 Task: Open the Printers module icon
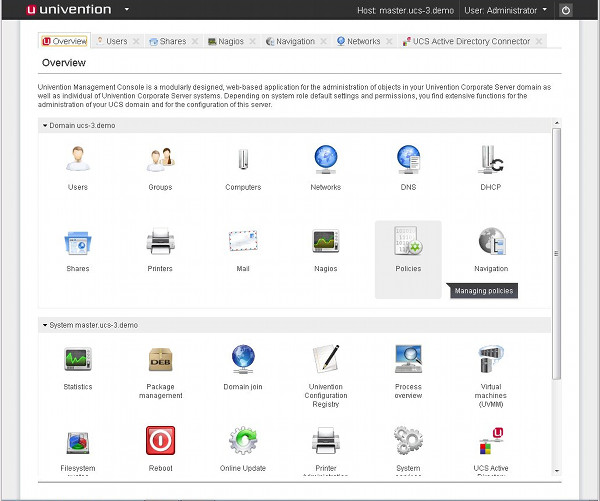click(x=160, y=241)
